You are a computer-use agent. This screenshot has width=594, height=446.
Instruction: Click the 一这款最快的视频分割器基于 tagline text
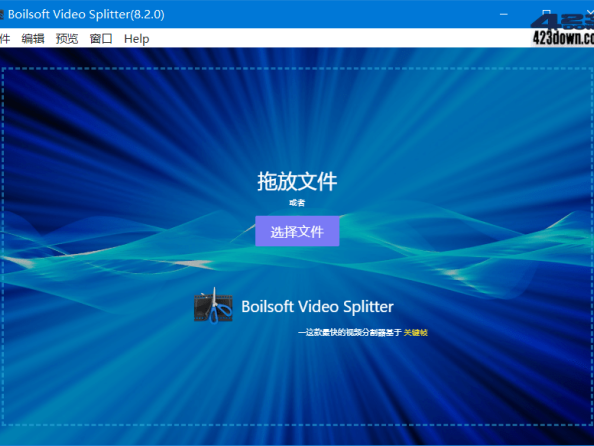(x=350, y=332)
